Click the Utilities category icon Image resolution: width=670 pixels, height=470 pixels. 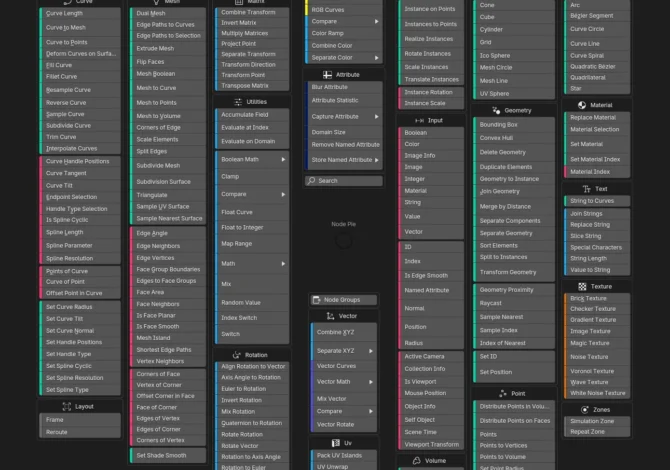point(238,102)
